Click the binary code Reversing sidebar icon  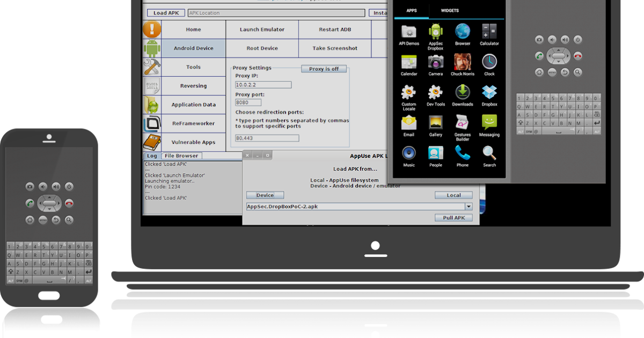[152, 86]
